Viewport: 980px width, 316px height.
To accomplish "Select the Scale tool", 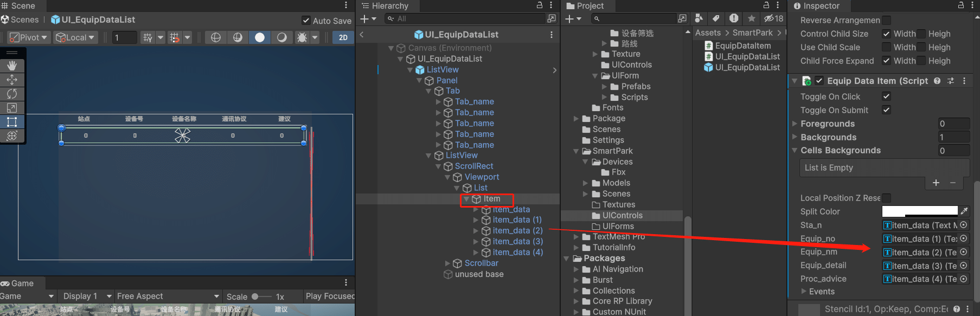I will pos(12,108).
